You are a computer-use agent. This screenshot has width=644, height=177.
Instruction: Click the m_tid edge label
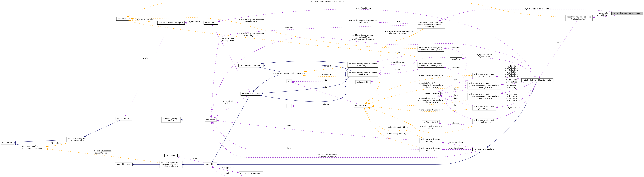194,158
